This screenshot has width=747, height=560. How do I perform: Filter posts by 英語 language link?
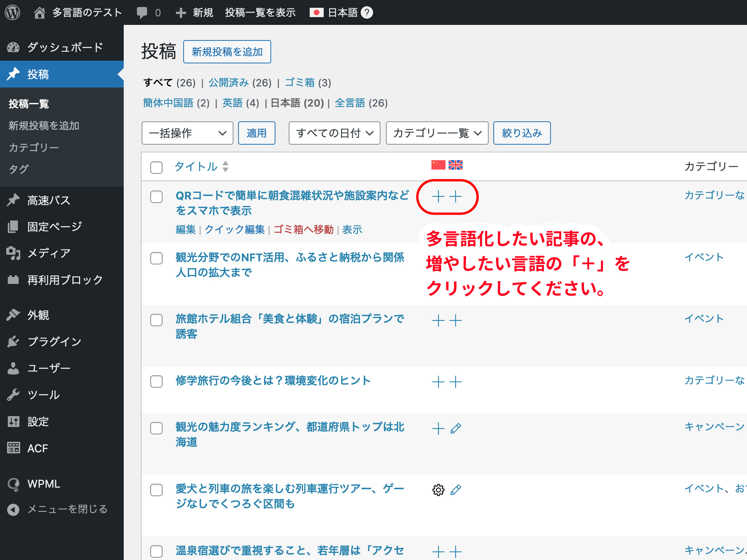coord(232,103)
